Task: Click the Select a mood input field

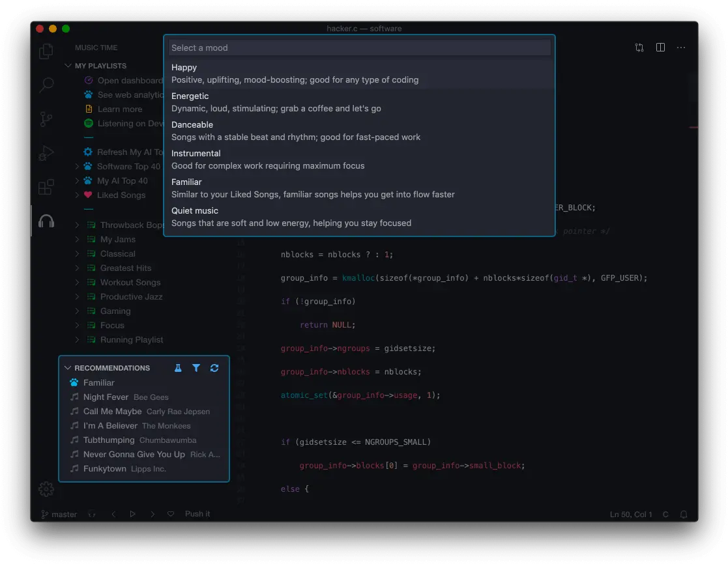Action: [359, 48]
